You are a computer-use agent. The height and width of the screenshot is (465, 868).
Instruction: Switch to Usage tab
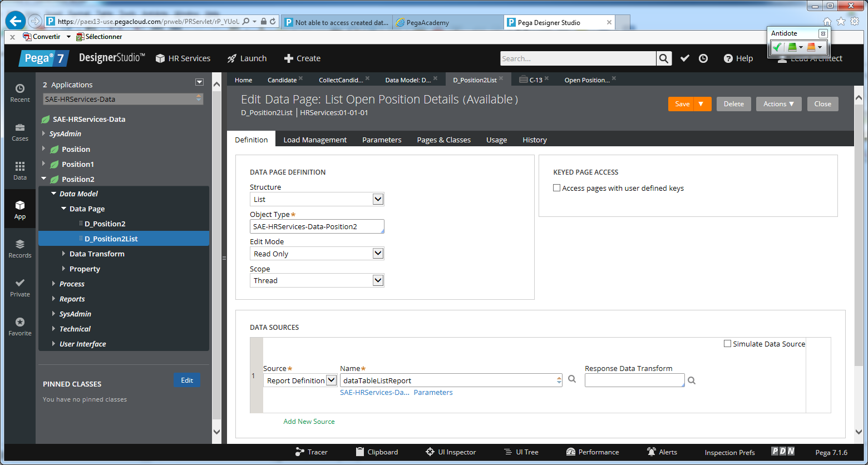(x=496, y=140)
